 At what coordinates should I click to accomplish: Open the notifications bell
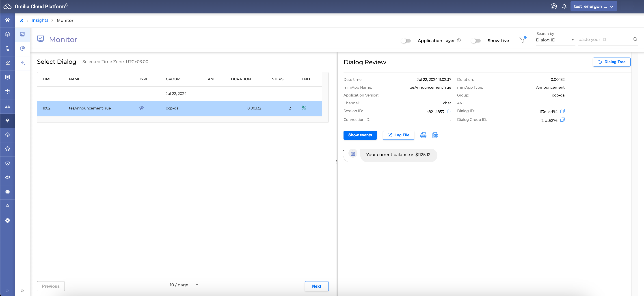tap(564, 6)
